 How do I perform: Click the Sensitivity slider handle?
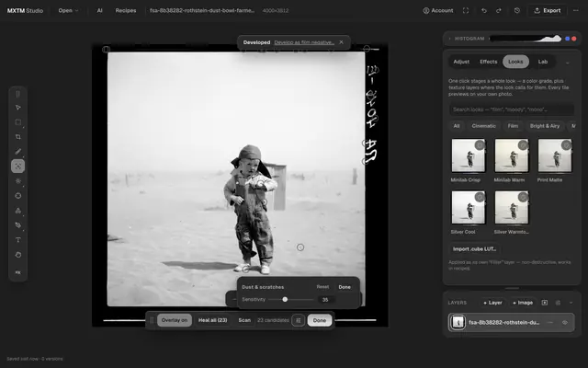pyautogui.click(x=285, y=299)
